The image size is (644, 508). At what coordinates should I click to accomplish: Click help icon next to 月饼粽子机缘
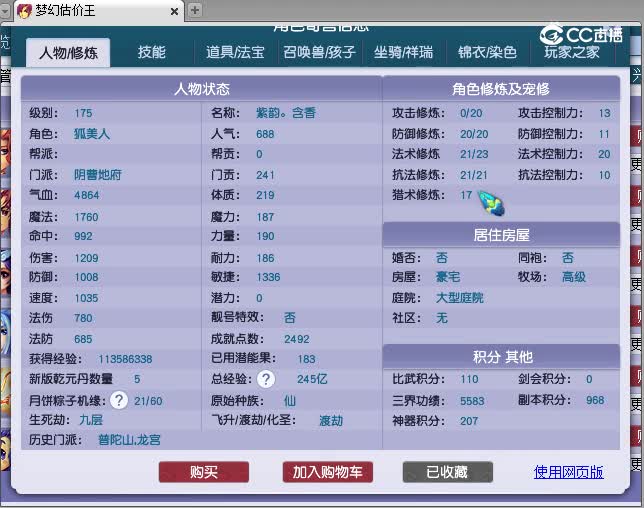[119, 400]
